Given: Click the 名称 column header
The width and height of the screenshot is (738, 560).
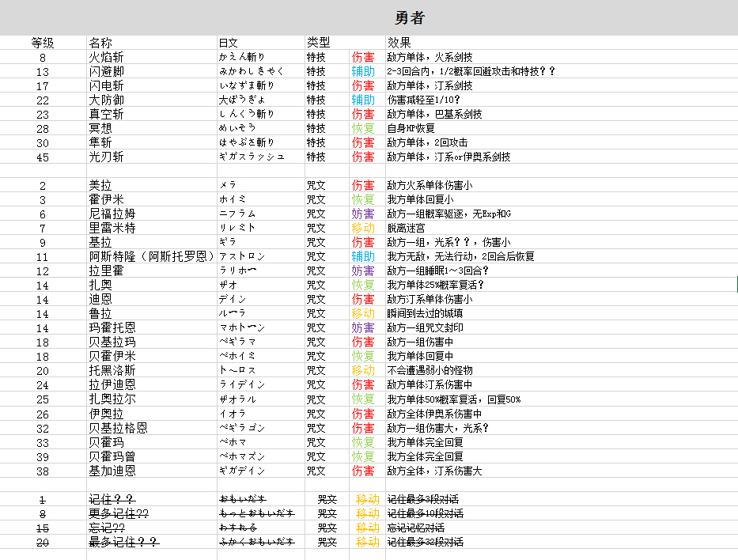Looking at the screenshot, I should pos(100,43).
